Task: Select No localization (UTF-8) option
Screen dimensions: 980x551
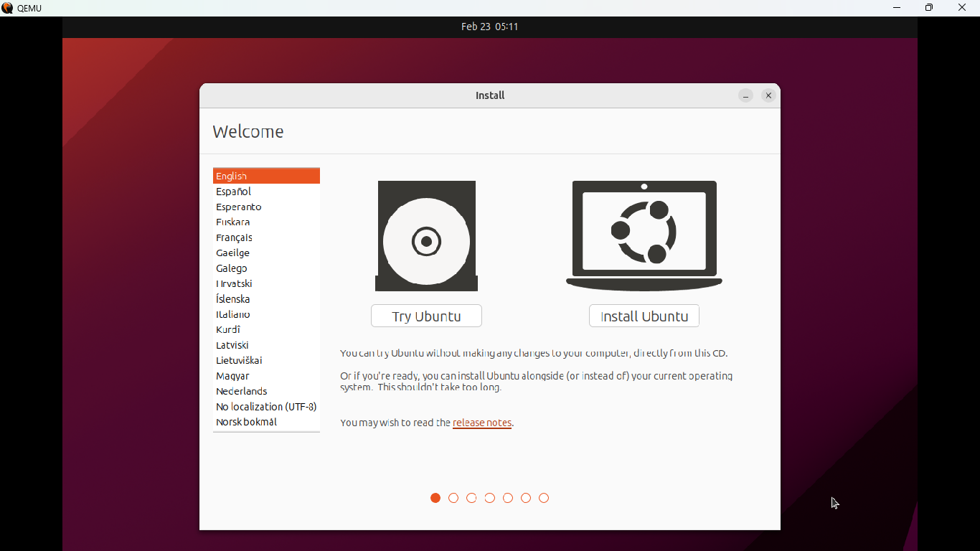Action: [x=266, y=407]
